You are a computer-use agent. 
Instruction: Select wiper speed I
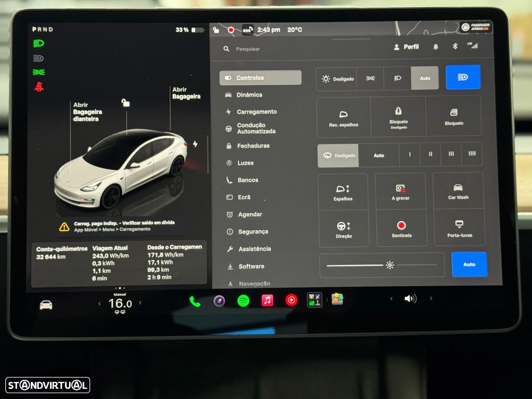point(410,154)
